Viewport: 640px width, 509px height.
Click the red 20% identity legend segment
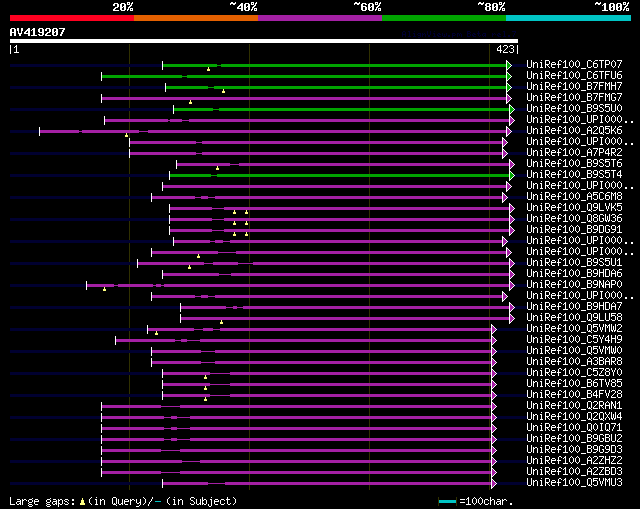click(x=72, y=18)
